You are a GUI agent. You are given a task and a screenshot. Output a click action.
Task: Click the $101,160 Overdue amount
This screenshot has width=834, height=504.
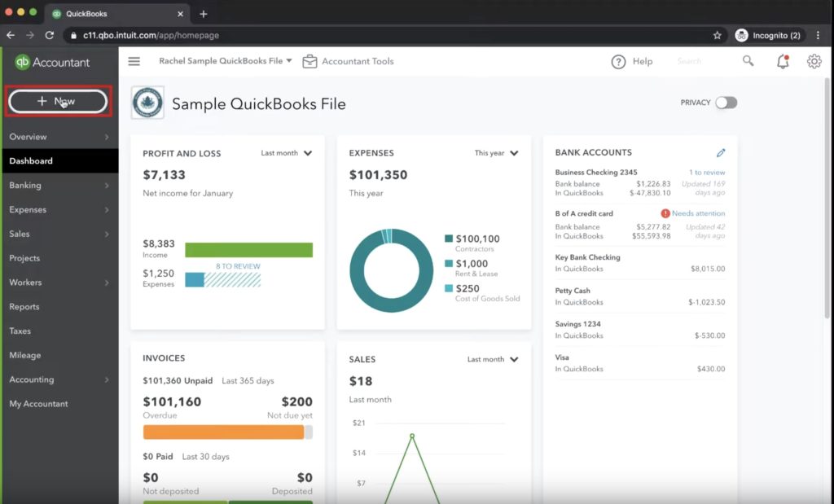pyautogui.click(x=172, y=402)
